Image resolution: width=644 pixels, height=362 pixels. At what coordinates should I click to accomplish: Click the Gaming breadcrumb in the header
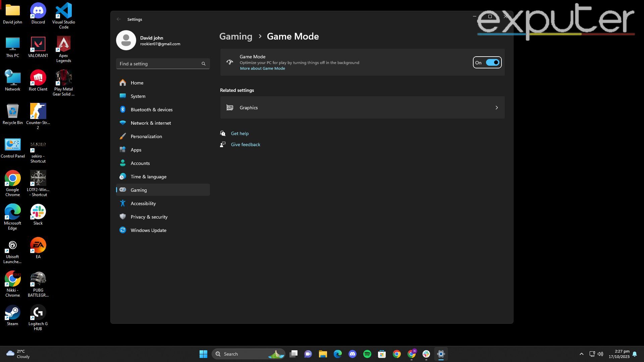(x=235, y=37)
